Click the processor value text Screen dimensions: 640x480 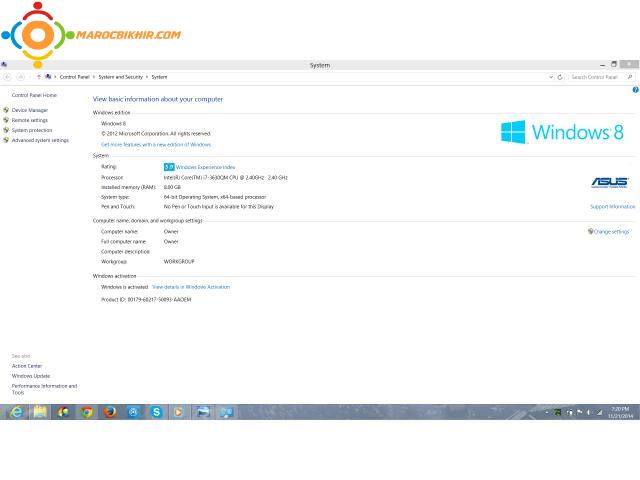pos(226,178)
